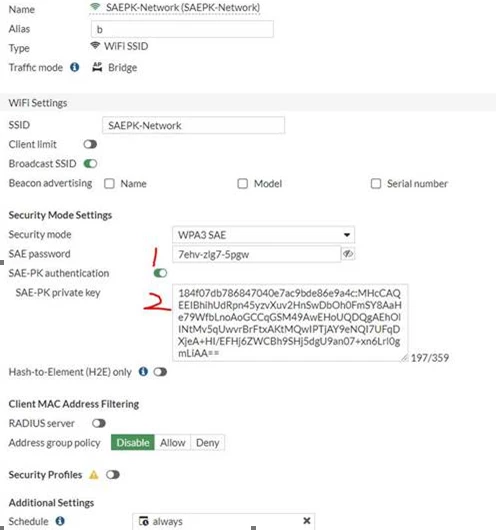496x530 pixels.
Task: Click the Schedule info icon
Action: tap(60, 521)
